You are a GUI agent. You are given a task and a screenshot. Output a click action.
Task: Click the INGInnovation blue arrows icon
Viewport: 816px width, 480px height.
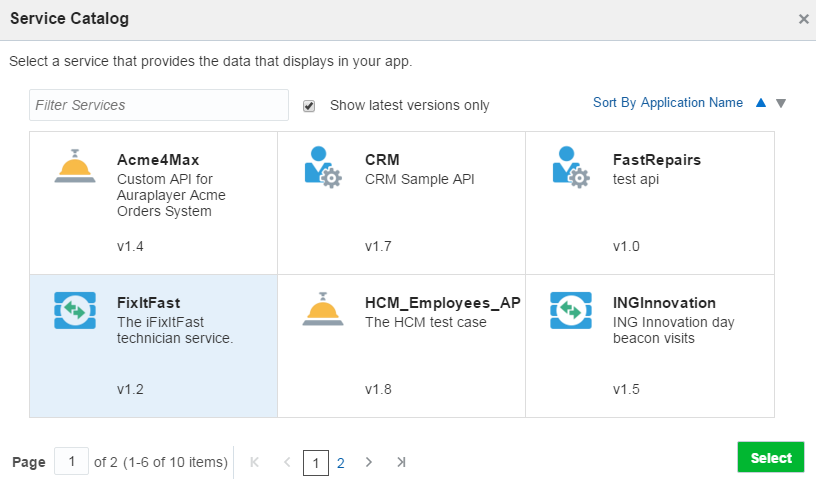point(570,310)
